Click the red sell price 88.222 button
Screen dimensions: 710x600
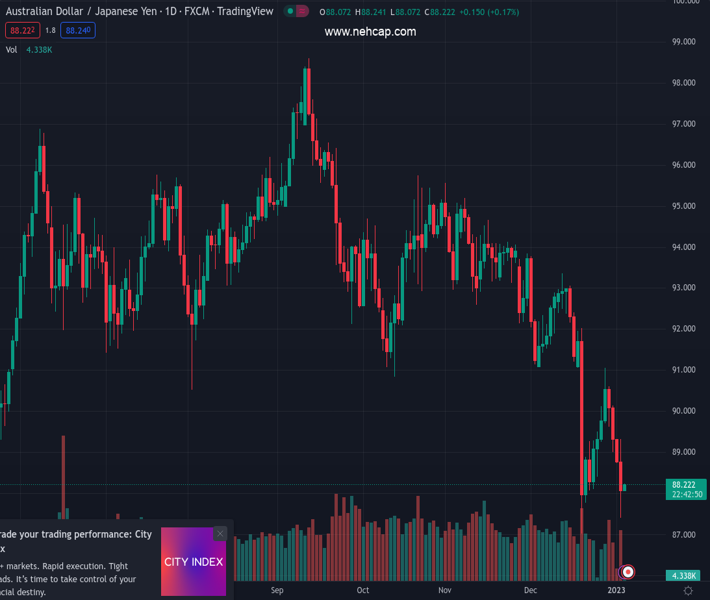pos(22,31)
